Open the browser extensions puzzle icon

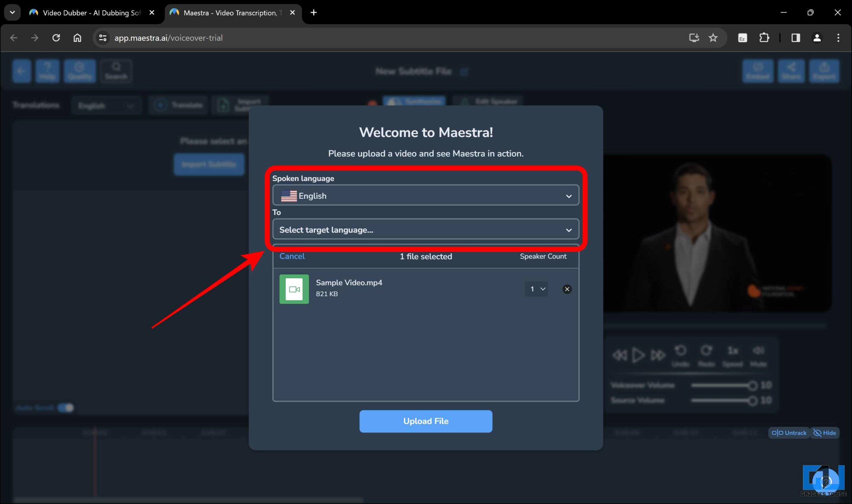point(764,38)
